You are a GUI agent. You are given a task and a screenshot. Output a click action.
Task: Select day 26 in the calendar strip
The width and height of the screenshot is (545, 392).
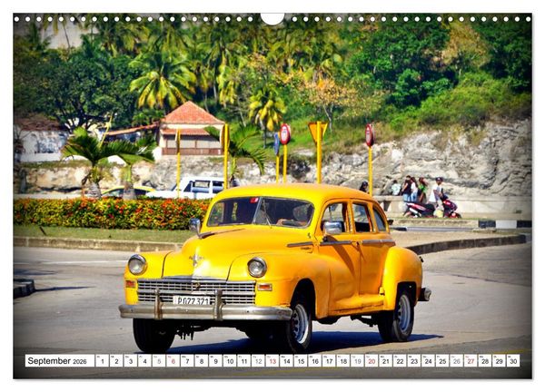point(457,361)
